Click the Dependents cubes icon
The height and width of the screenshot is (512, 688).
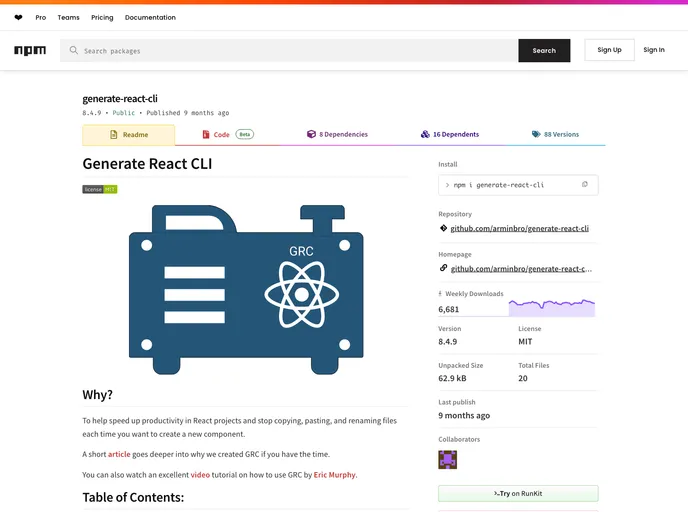pos(425,134)
